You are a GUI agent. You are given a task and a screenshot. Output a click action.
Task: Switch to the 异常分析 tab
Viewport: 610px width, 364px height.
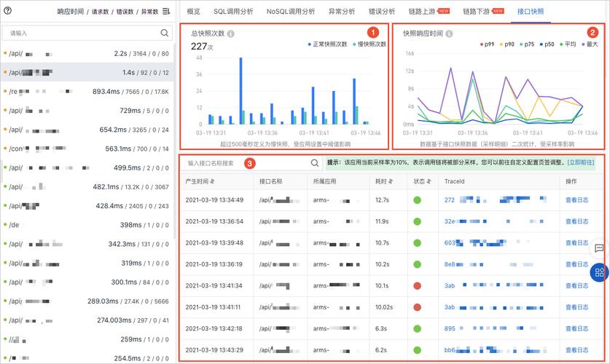(x=342, y=12)
